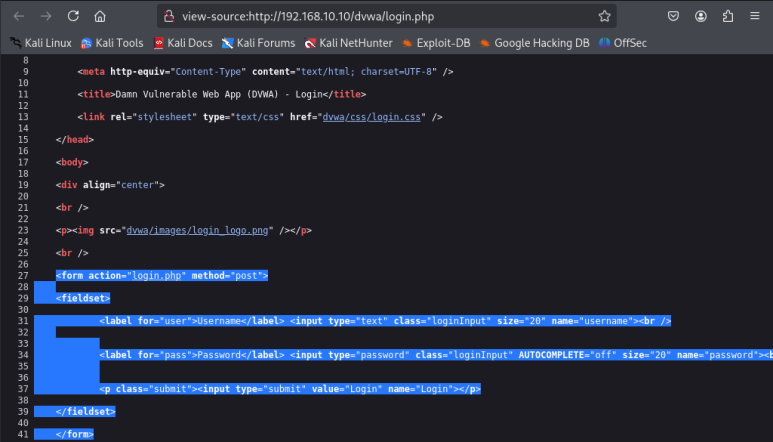Open the Firefox application menu

[755, 16]
